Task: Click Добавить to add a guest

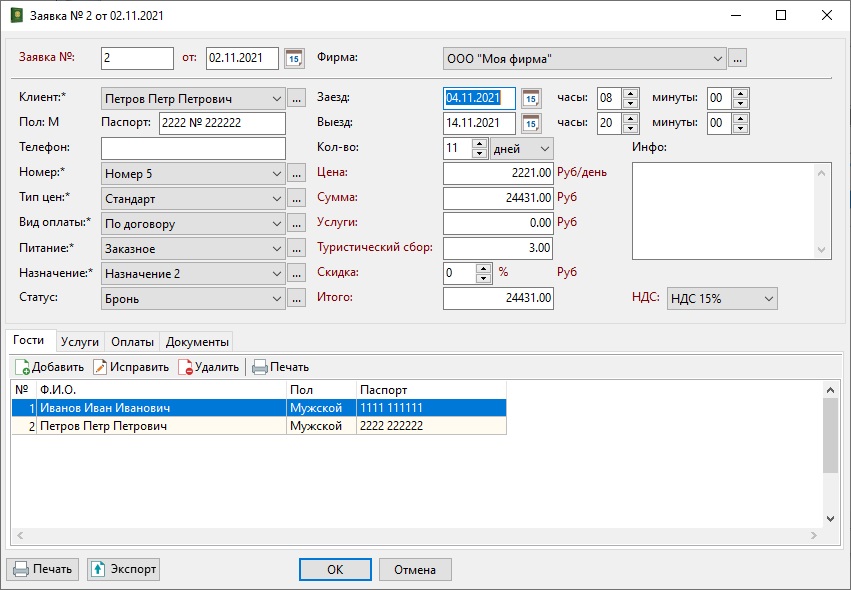Action: (49, 367)
